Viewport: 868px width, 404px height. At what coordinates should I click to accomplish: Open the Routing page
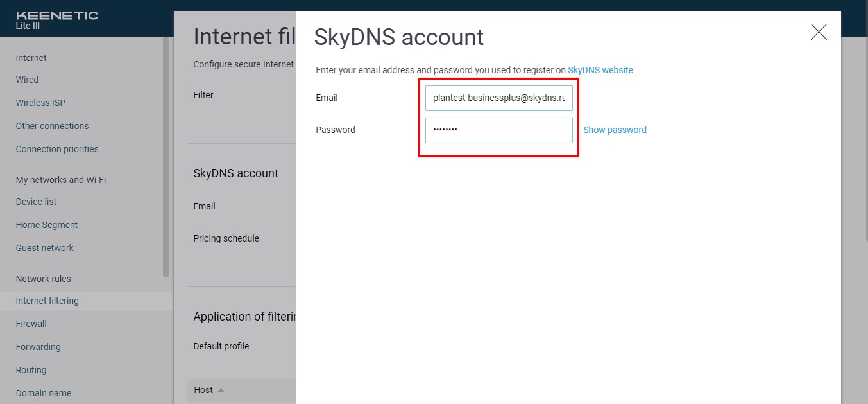point(31,370)
